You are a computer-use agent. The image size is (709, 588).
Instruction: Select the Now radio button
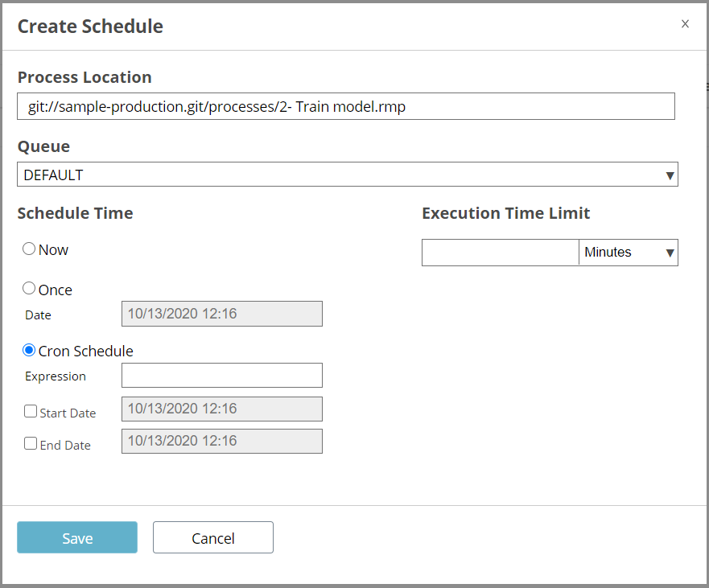tap(29, 249)
